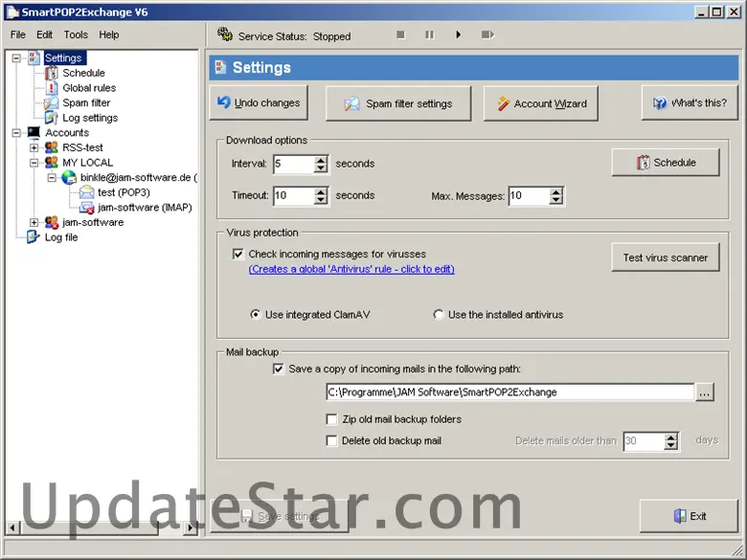747x560 pixels.
Task: Select Schedule icon in tree
Action: pyautogui.click(x=52, y=73)
